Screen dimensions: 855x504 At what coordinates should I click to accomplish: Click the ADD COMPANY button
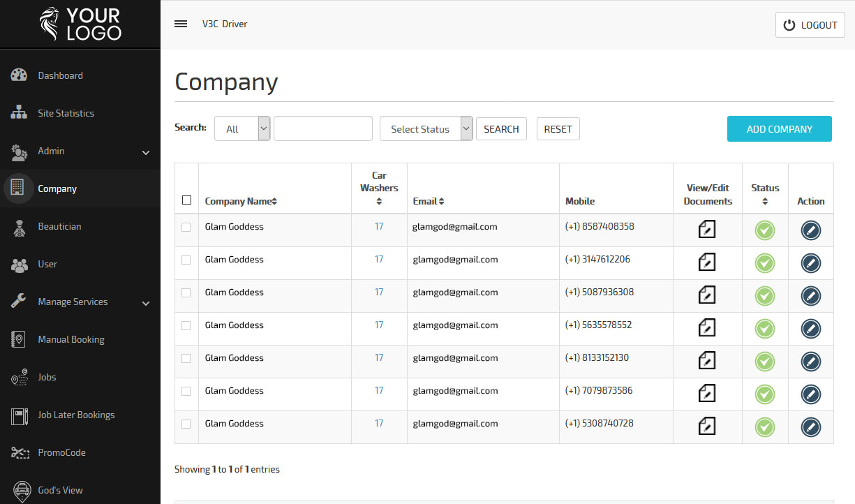[x=780, y=128]
